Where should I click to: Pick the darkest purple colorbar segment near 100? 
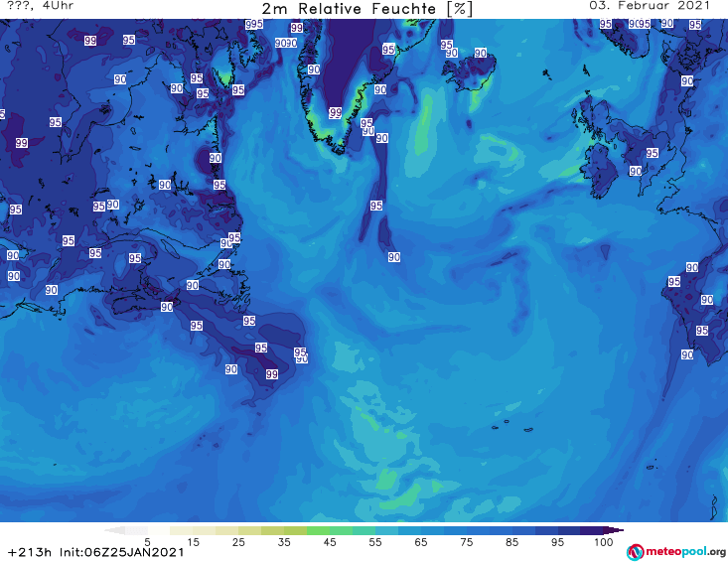592,530
